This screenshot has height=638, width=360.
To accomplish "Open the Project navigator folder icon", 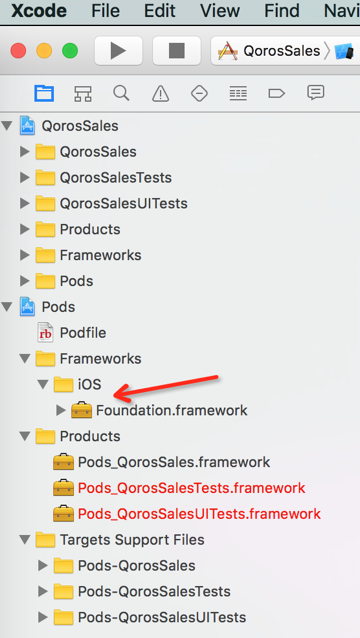I will (44, 94).
